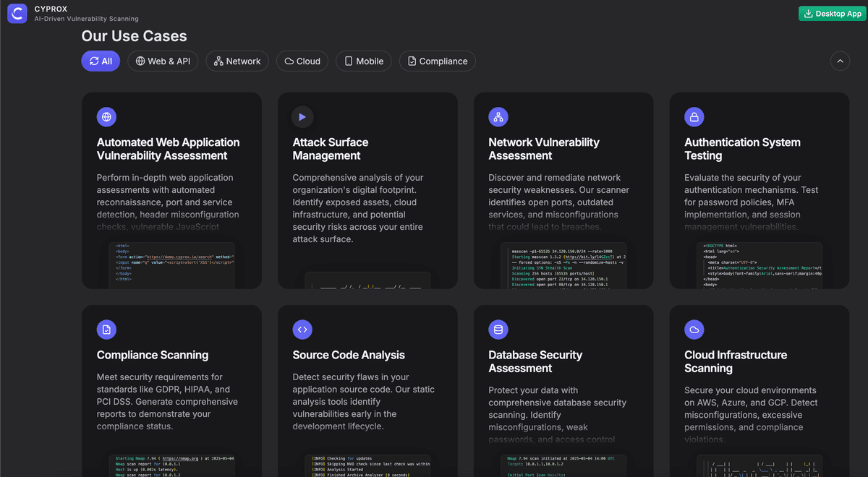
Task: Click the Attack Surface Management description text
Action: 358,208
